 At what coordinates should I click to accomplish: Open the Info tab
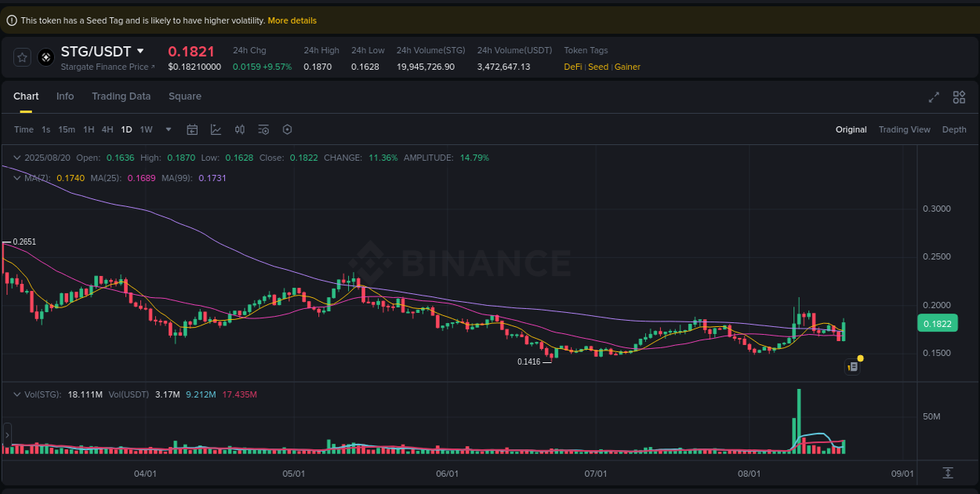pos(65,96)
